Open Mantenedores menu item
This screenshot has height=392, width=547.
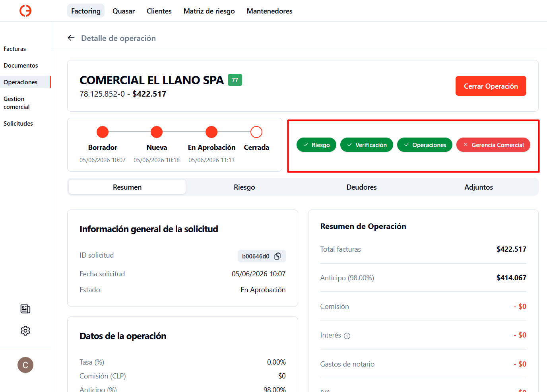[x=270, y=11]
